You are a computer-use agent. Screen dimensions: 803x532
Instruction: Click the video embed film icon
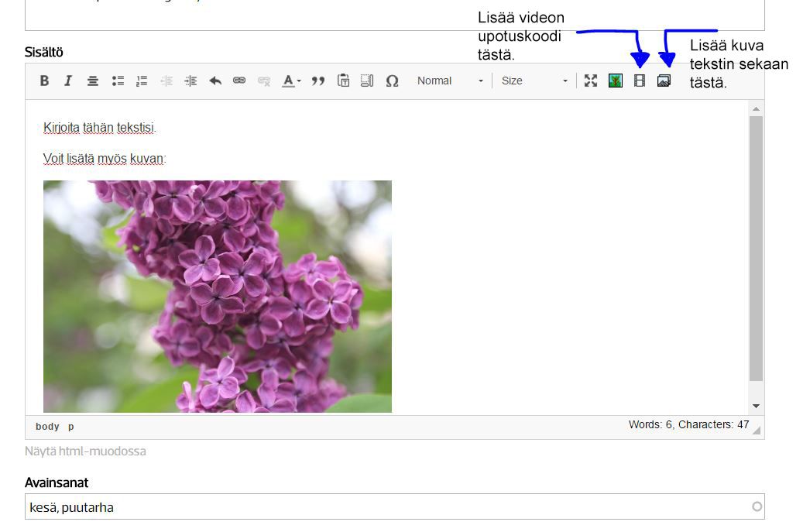coord(640,81)
